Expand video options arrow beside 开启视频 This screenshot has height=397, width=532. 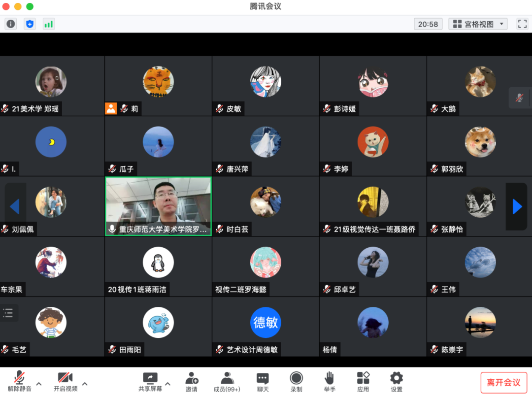point(85,384)
